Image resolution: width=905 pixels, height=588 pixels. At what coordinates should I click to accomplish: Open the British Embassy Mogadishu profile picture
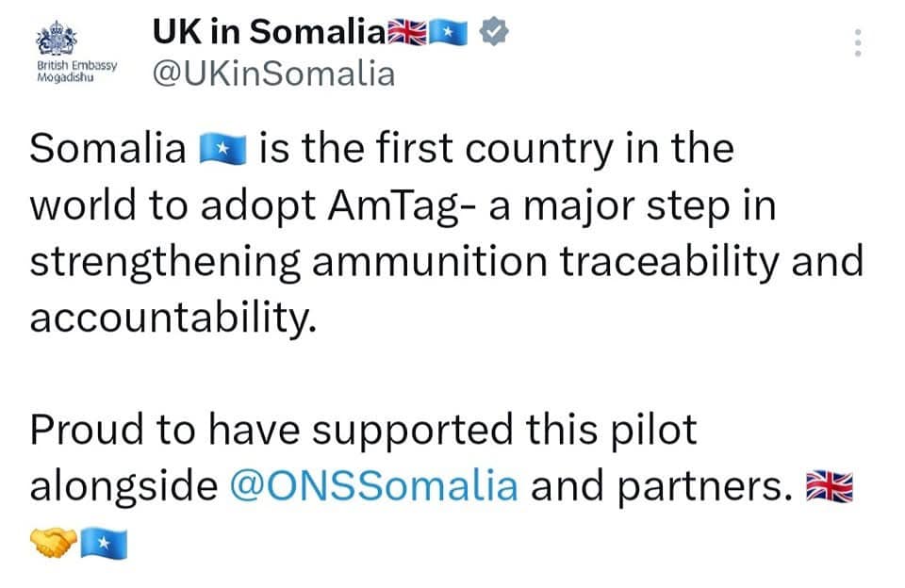76,52
